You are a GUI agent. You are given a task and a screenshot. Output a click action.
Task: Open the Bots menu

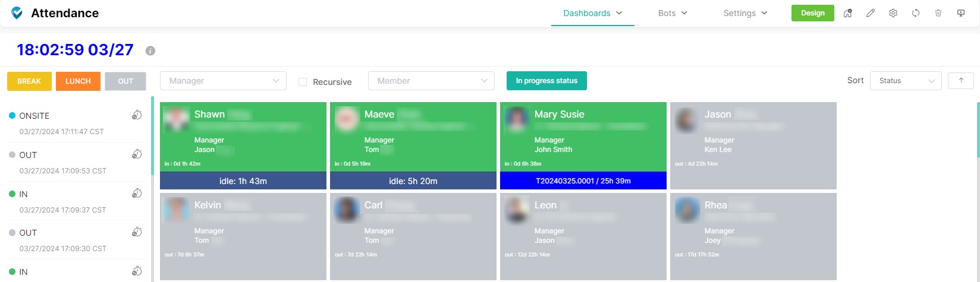click(673, 13)
